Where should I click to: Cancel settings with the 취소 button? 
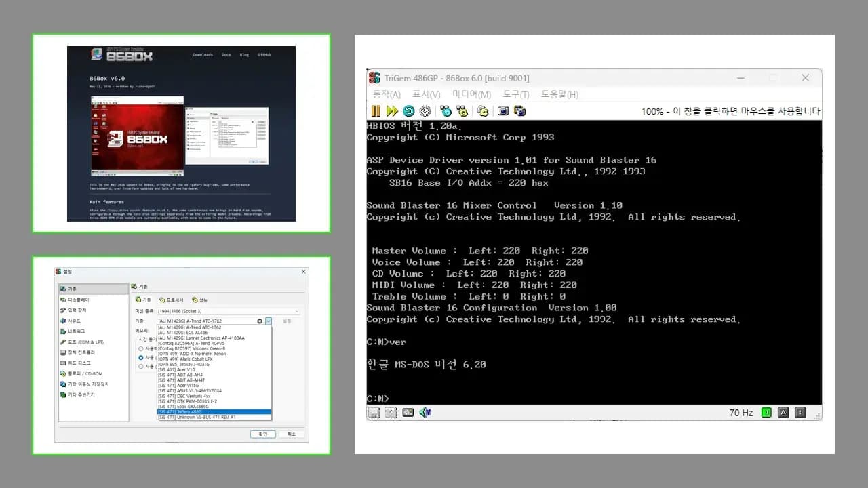[292, 434]
